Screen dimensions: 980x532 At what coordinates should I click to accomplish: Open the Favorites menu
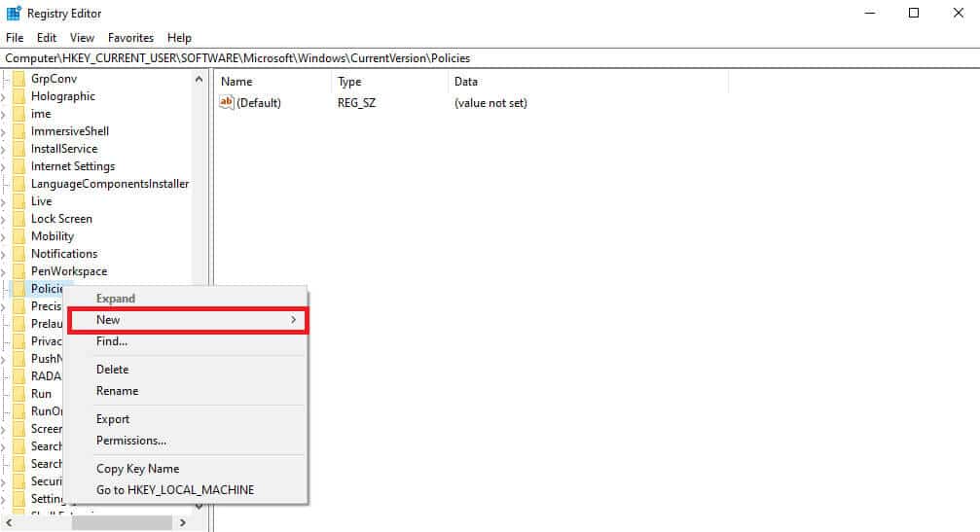point(130,38)
